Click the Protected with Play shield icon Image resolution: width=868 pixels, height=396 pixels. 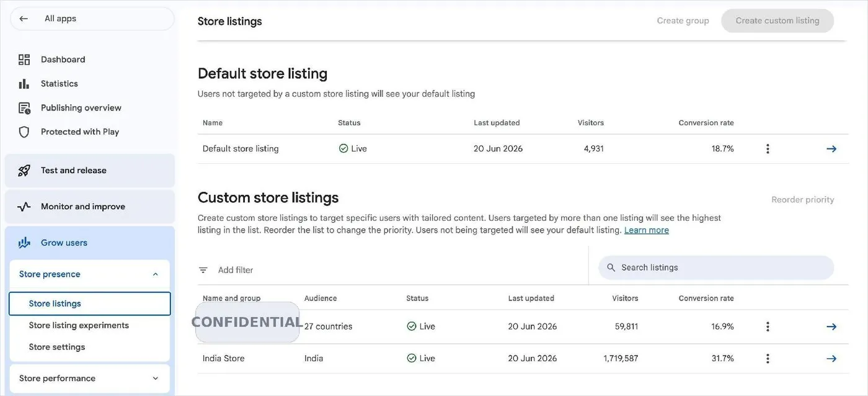[24, 132]
